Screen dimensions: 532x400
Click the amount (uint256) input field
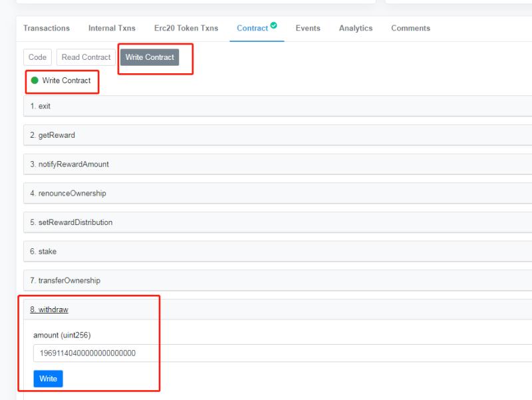pyautogui.click(x=283, y=353)
